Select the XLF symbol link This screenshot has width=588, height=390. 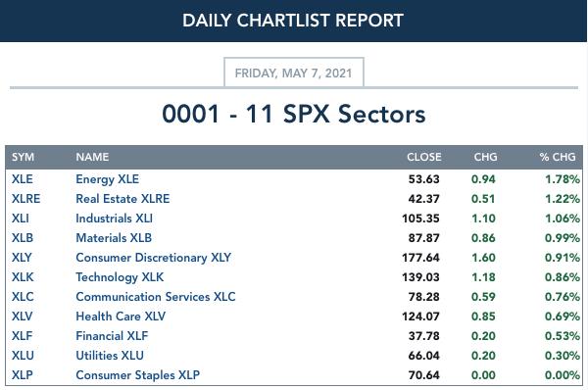pos(23,336)
